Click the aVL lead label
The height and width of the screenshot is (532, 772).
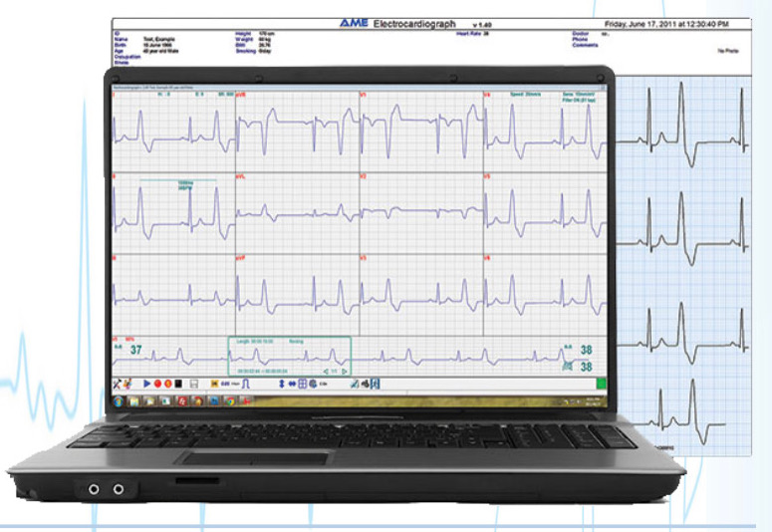(241, 176)
